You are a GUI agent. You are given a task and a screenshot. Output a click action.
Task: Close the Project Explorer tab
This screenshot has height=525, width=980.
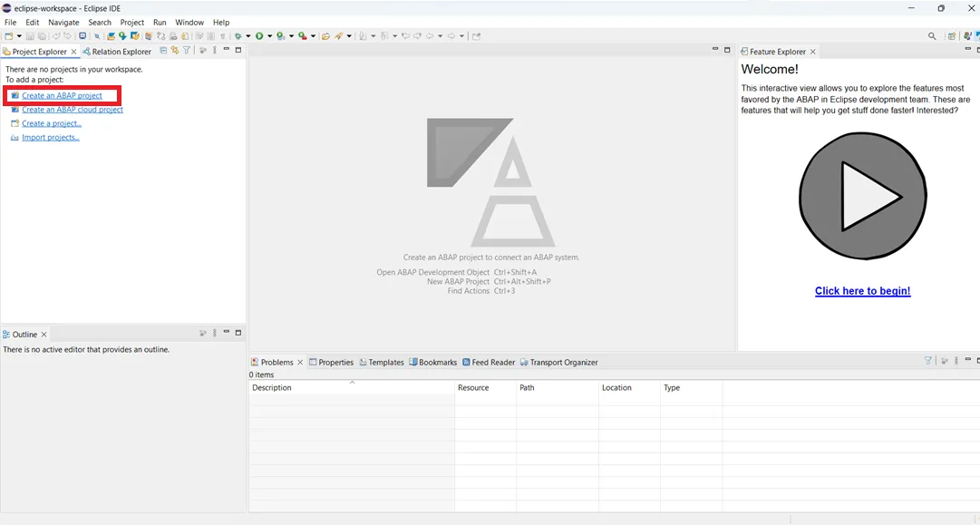click(73, 52)
